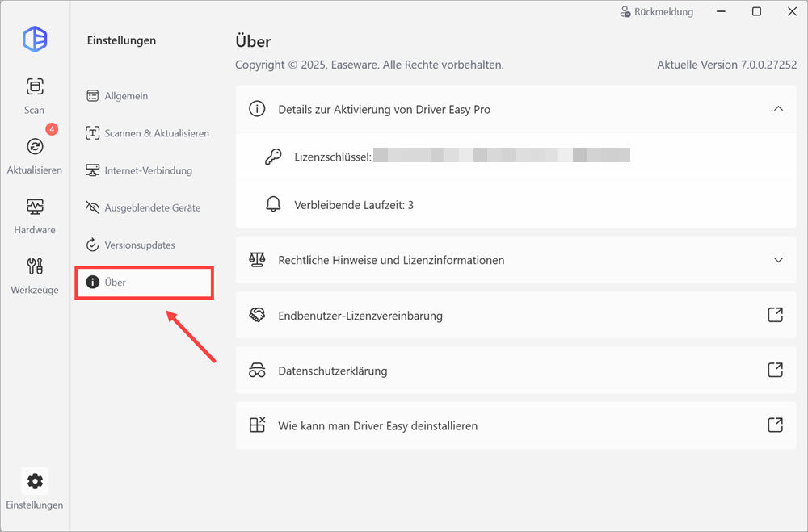Click the Allgemein list icon
Screen dimensions: 808x532
[x=93, y=96]
